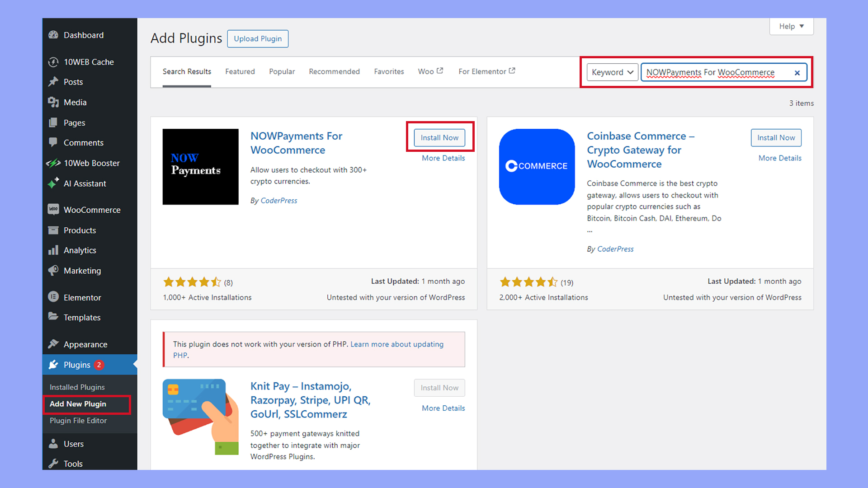868x488 pixels.
Task: Launch the AI Assistant
Action: coord(85,183)
